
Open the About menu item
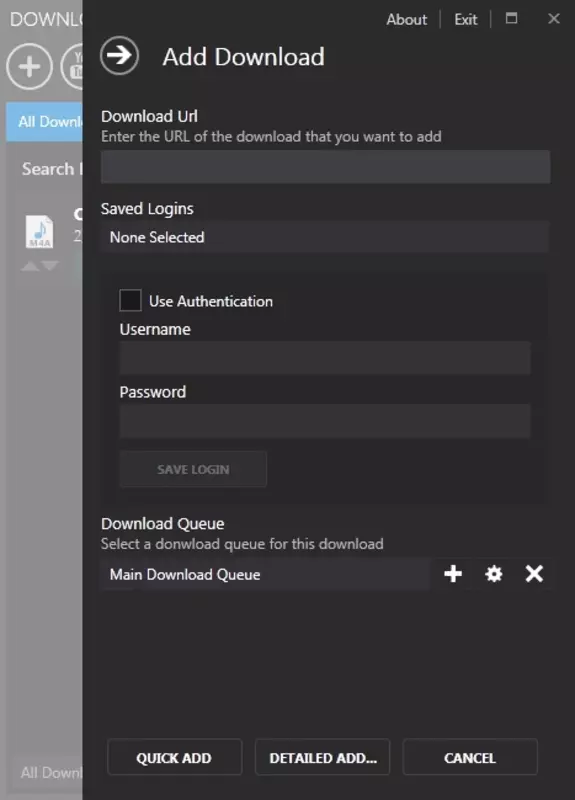407,19
